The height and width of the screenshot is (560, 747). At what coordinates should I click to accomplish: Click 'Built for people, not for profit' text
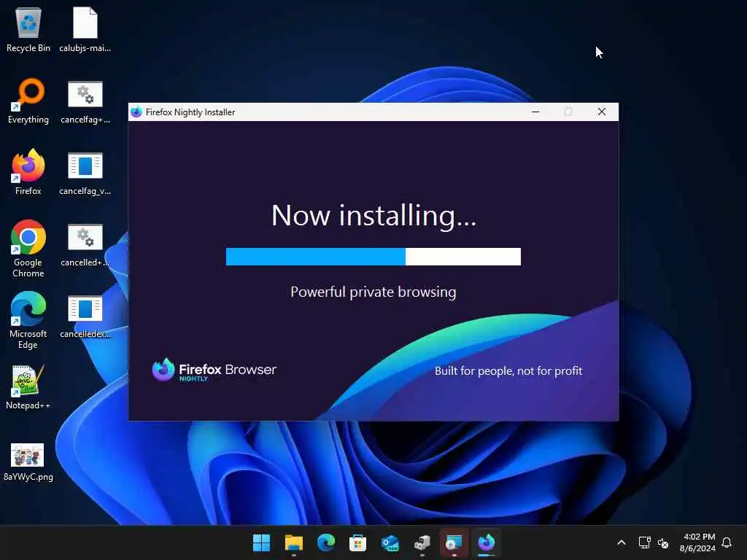508,371
